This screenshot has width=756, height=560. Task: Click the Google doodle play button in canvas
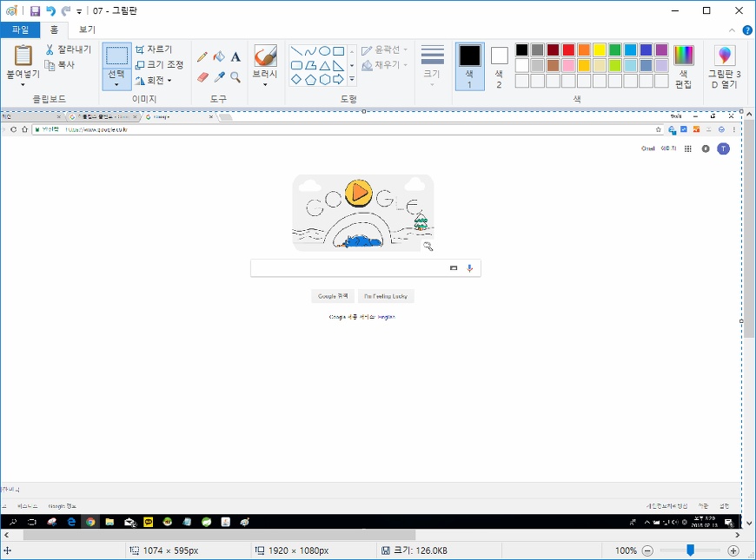[x=358, y=193]
